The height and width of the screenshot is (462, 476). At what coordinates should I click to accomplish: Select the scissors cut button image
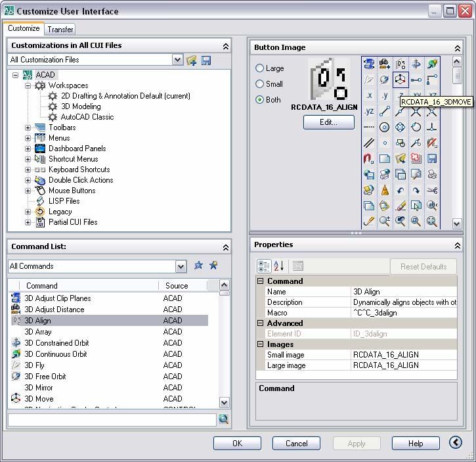click(431, 191)
